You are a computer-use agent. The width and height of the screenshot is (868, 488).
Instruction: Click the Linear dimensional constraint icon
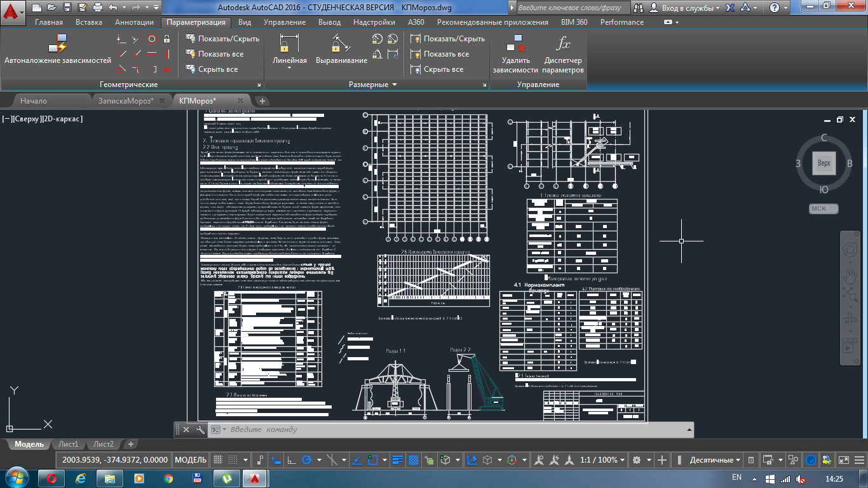tap(289, 43)
